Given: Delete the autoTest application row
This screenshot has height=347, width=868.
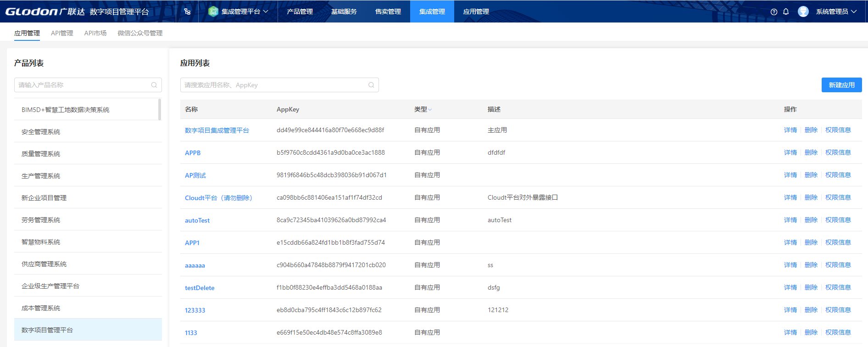Looking at the screenshot, I should pos(811,220).
